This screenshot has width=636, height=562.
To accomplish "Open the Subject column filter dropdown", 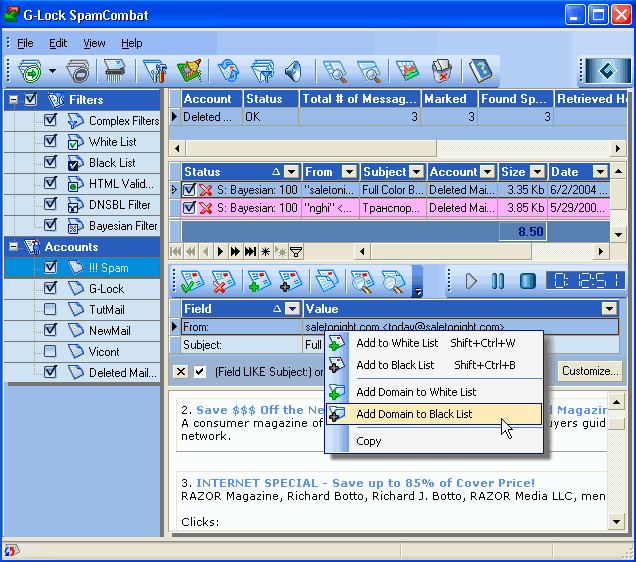I will coord(417,172).
